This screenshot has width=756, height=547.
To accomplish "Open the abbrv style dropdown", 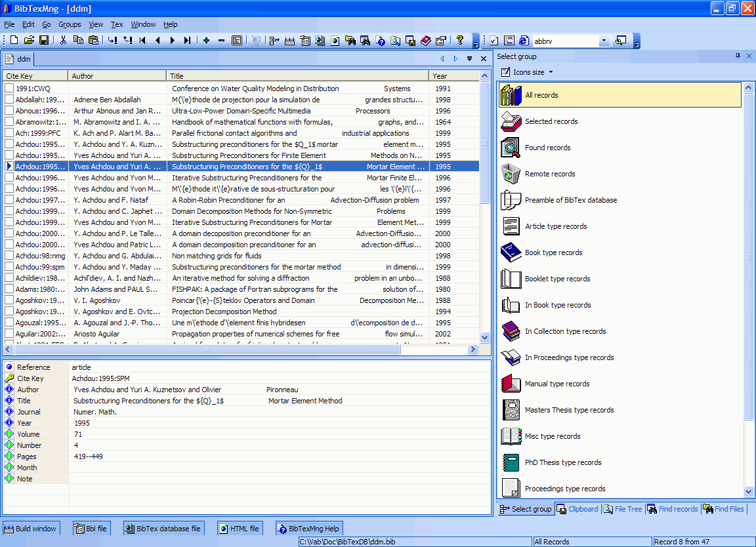I will coord(604,41).
